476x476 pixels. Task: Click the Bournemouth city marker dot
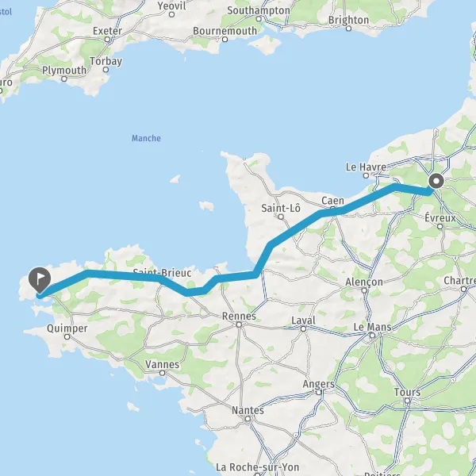click(x=225, y=39)
